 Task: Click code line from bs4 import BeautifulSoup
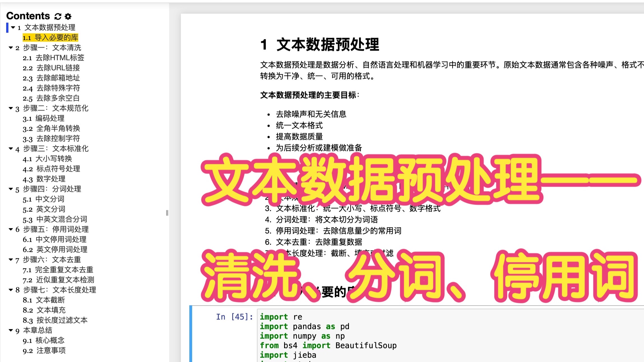click(328, 345)
